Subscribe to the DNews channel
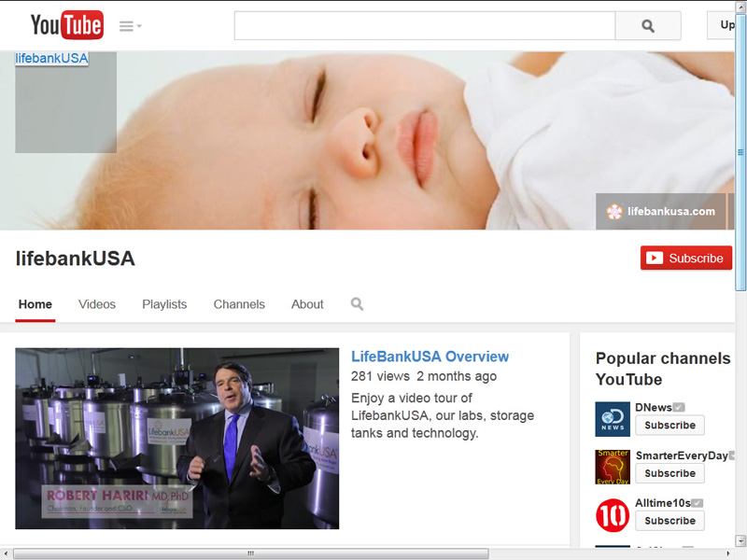Viewport: 747px width, 560px height. 669,426
